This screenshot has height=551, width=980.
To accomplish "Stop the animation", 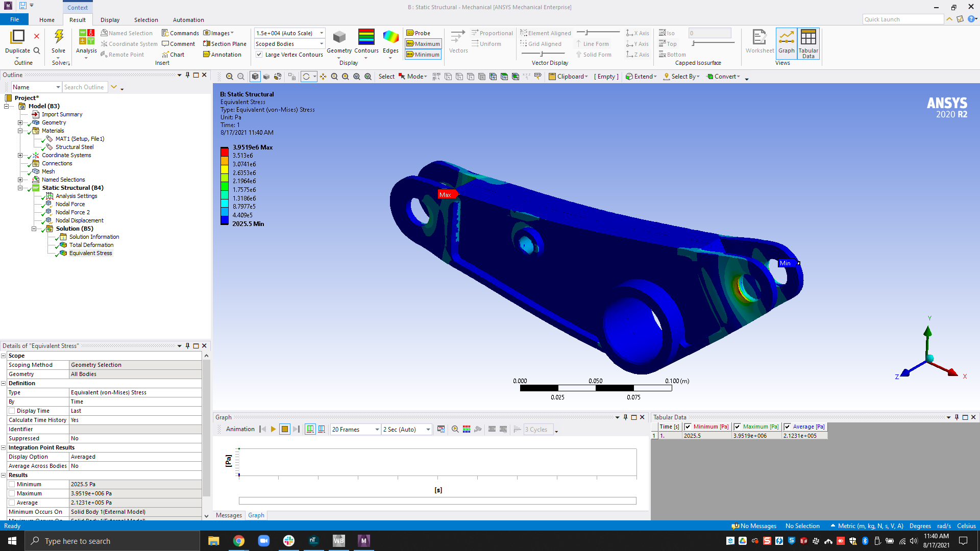I will [285, 430].
